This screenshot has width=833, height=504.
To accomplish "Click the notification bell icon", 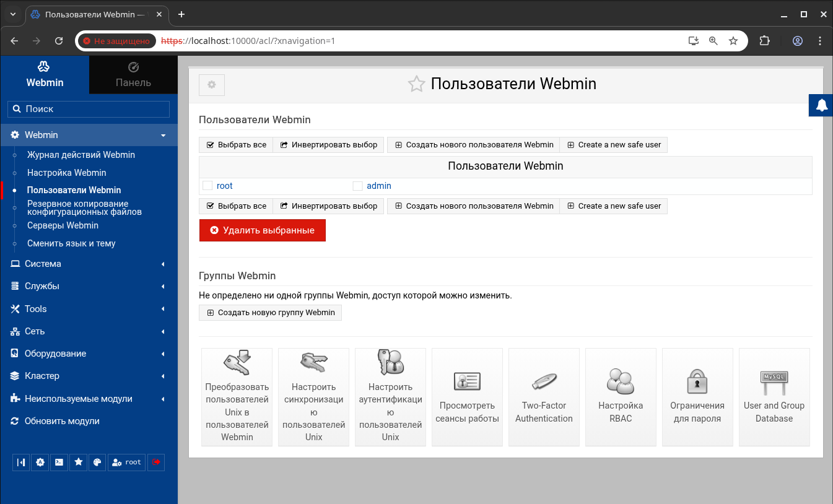I will [x=821, y=105].
